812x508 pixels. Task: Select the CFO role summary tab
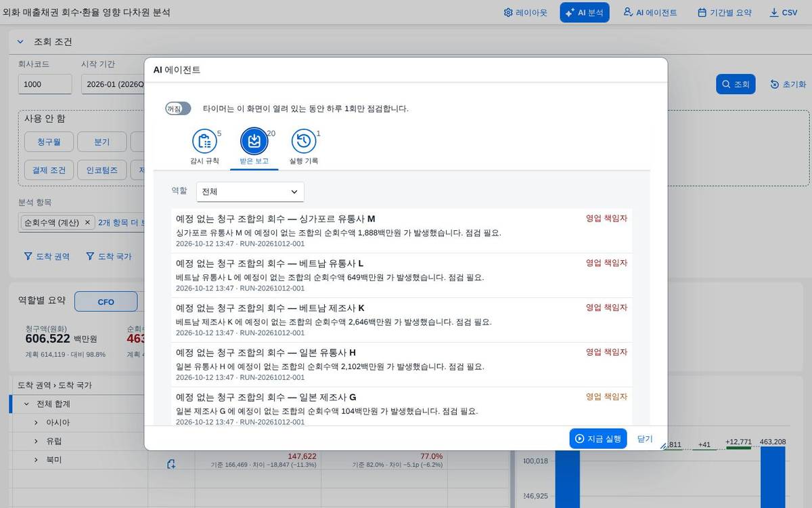(x=106, y=301)
